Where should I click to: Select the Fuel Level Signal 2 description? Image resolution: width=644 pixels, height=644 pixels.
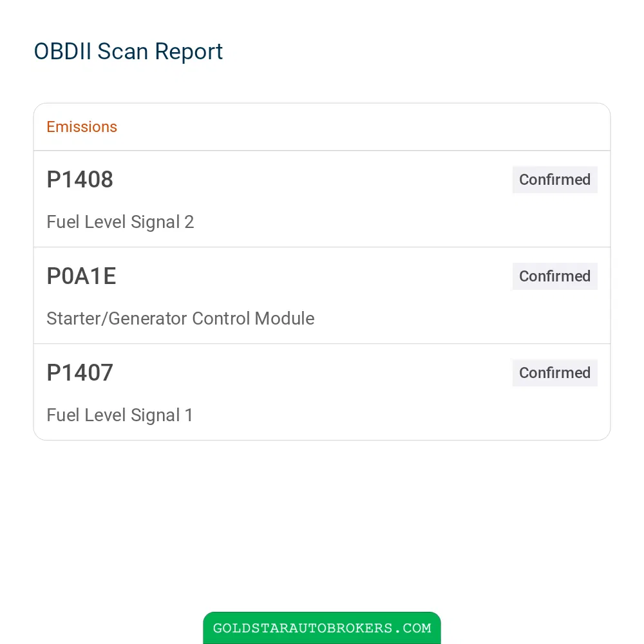120,222
